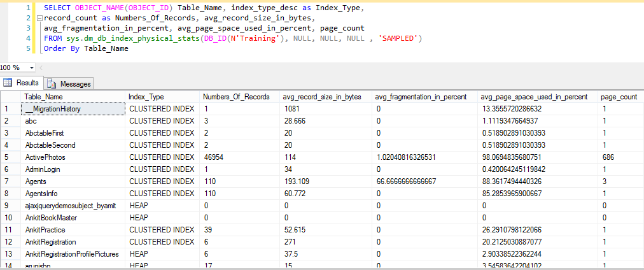The width and height of the screenshot is (644, 270).
Task: Click the 1.02040816326531 fragmentation value
Action: (x=425, y=157)
